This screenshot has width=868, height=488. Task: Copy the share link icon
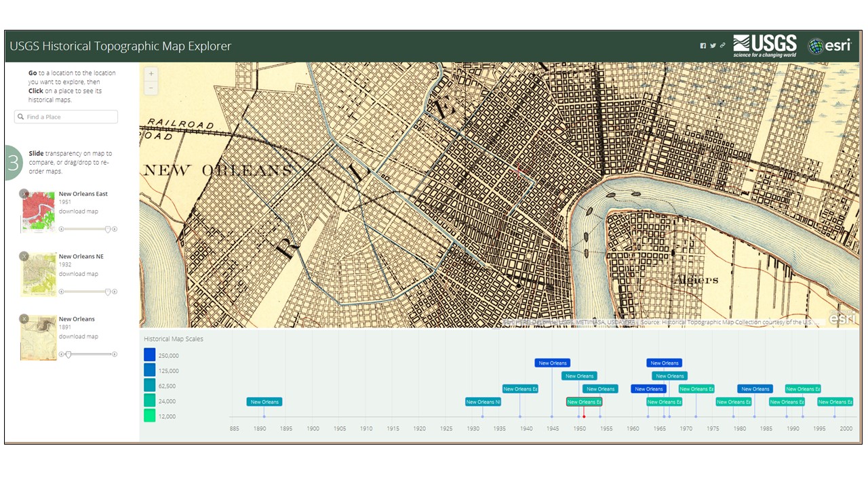pos(722,46)
